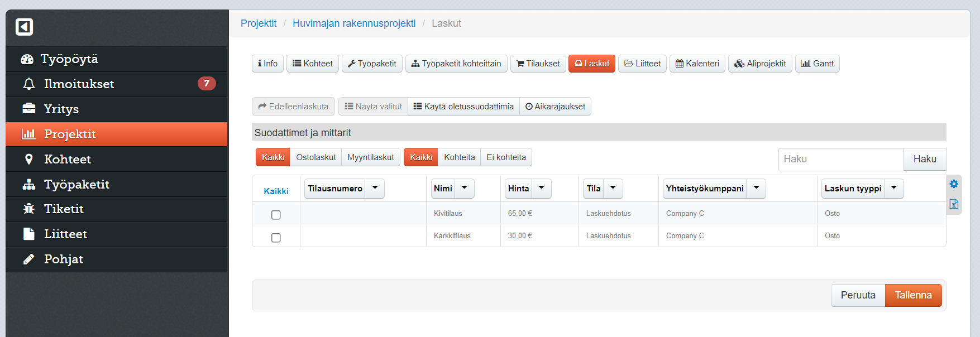
Task: Switch to the Tilaukset tab
Action: 538,64
